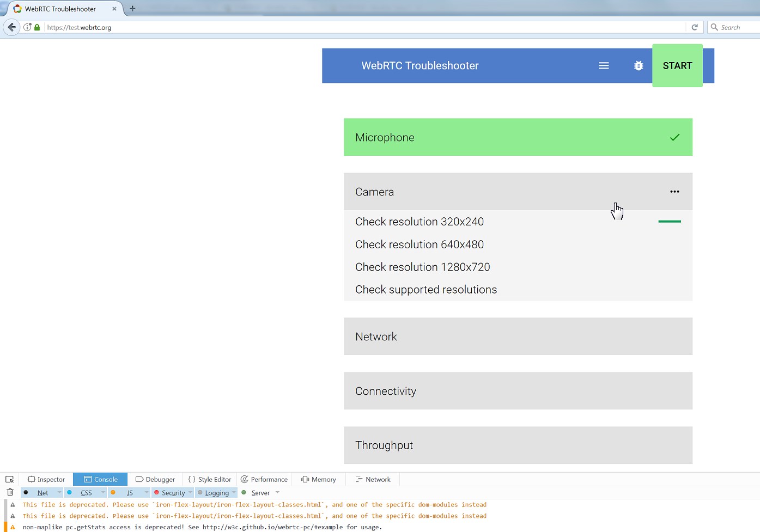The width and height of the screenshot is (760, 532).
Task: Open the Style Editor tab
Action: [x=210, y=479]
